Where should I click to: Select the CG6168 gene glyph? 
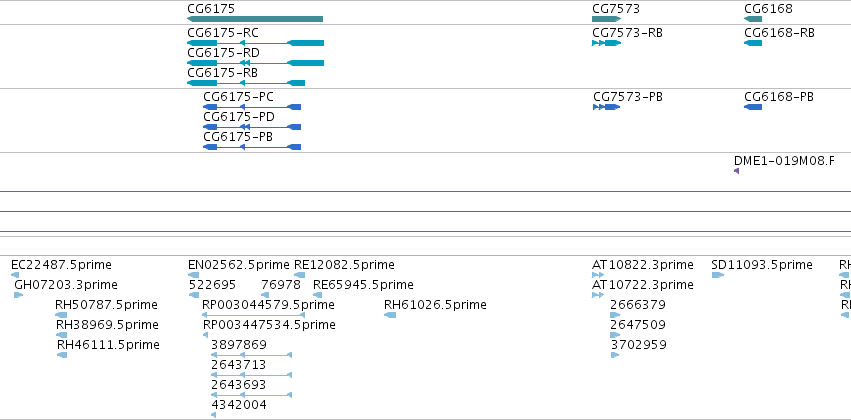753,19
